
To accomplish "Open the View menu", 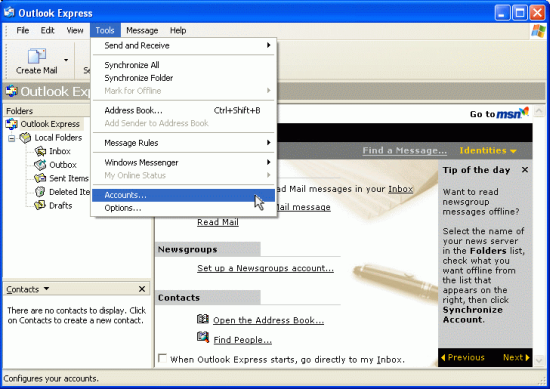I will (75, 31).
